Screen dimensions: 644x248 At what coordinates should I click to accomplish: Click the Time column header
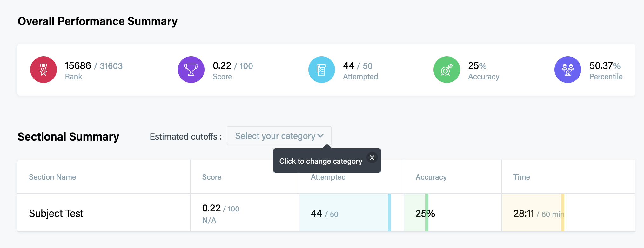pyautogui.click(x=521, y=177)
